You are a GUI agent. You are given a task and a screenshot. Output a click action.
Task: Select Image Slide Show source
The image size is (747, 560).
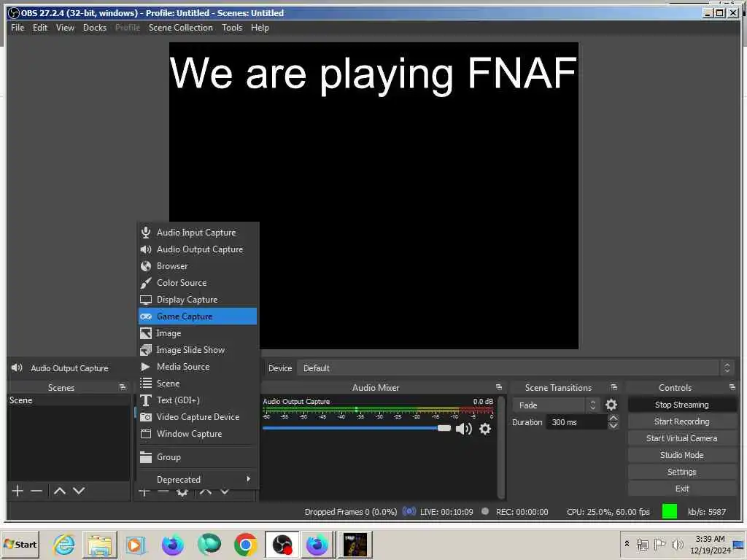pos(197,350)
